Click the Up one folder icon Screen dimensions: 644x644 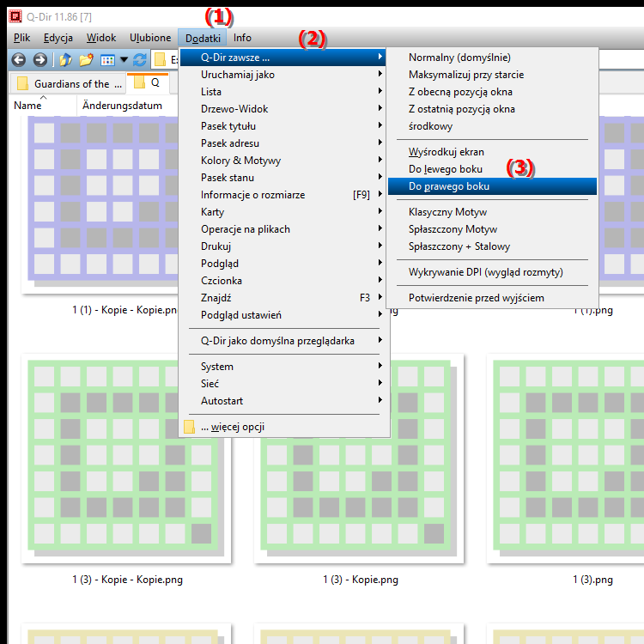pyautogui.click(x=65, y=60)
